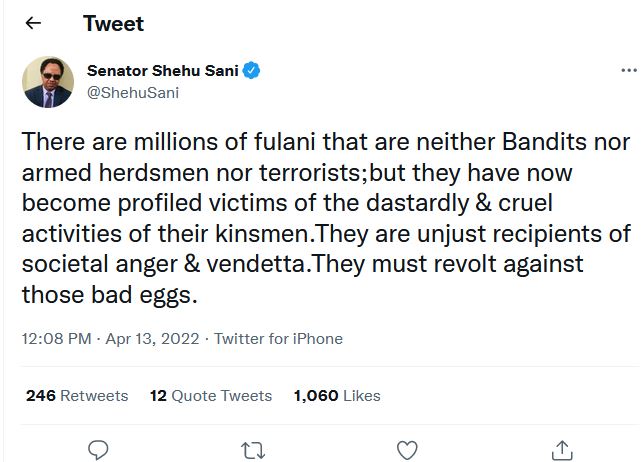Open the three-dot more options menu
641x462 pixels.
(628, 71)
